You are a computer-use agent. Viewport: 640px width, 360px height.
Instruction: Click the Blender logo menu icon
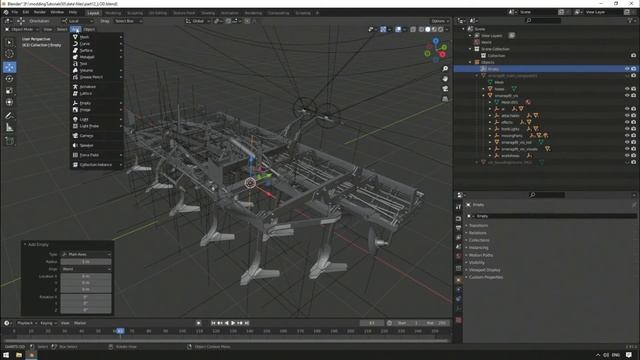pyautogui.click(x=6, y=12)
